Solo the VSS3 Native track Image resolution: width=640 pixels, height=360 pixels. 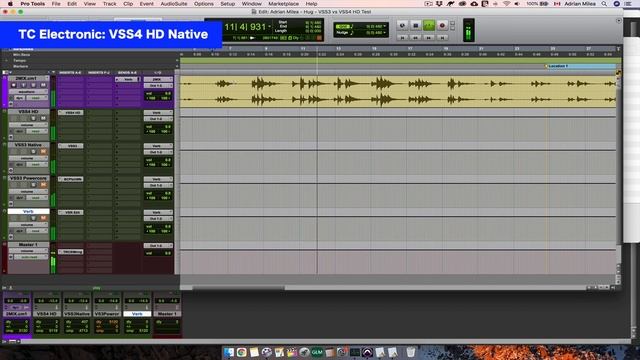coord(33,151)
